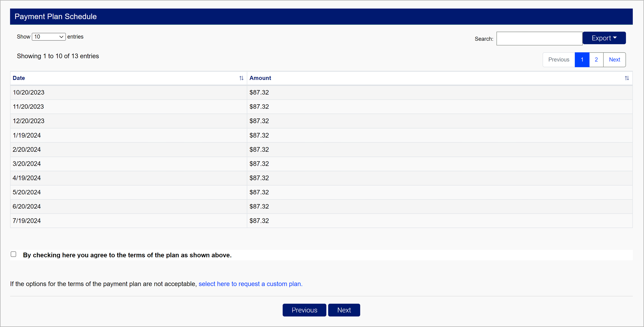Select the 1/19/2024 date cell
This screenshot has height=327, width=644.
click(27, 135)
